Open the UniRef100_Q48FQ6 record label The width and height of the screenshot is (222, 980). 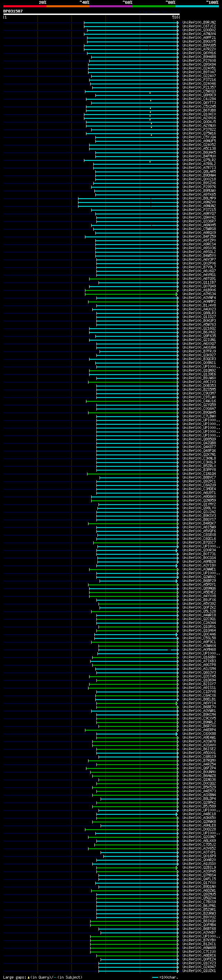pos(199,451)
